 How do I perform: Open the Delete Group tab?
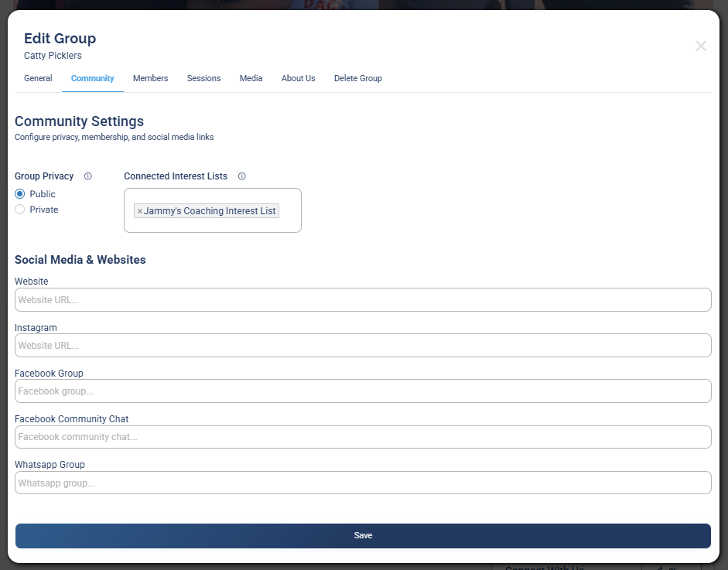click(x=358, y=78)
